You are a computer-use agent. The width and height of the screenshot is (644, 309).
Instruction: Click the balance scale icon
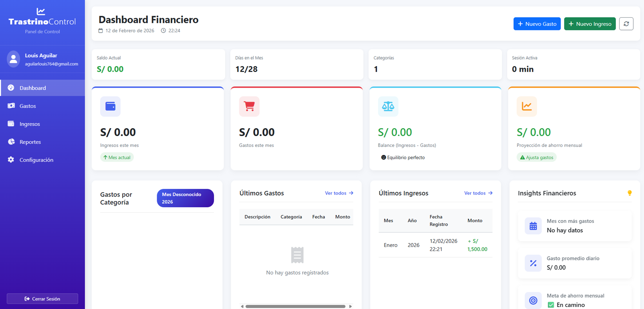[x=388, y=106]
